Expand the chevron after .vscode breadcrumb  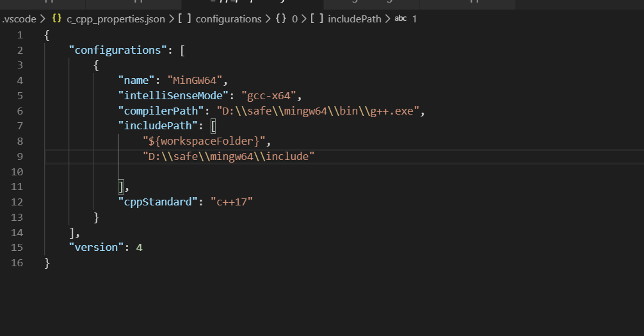[43, 19]
